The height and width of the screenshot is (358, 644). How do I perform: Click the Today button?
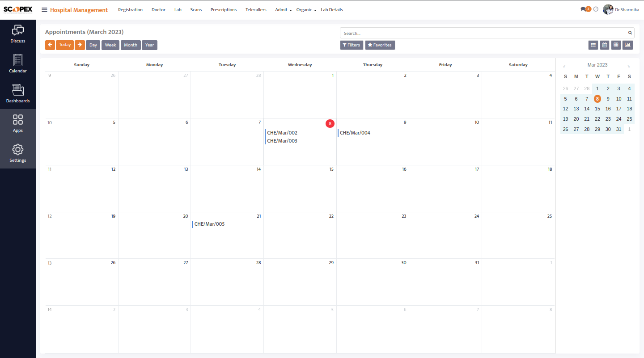pos(65,45)
